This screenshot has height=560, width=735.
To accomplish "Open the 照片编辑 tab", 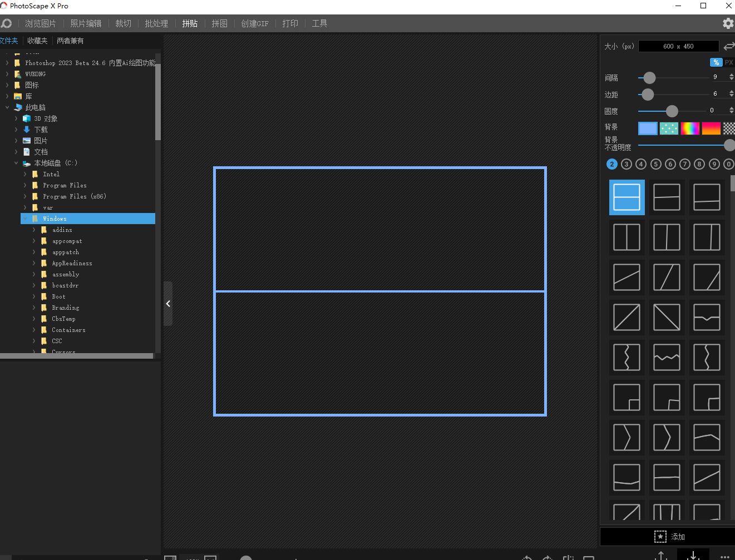I will point(86,23).
